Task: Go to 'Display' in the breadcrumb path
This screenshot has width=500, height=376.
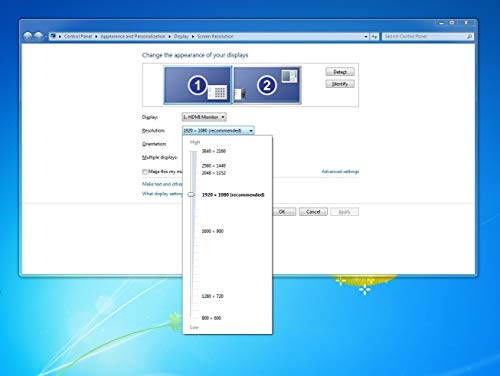Action: tap(181, 36)
